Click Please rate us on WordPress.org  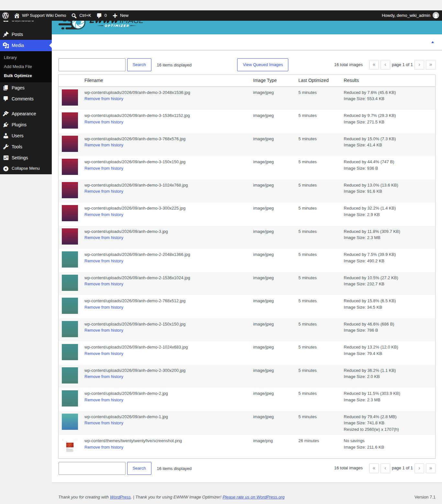(x=253, y=497)
